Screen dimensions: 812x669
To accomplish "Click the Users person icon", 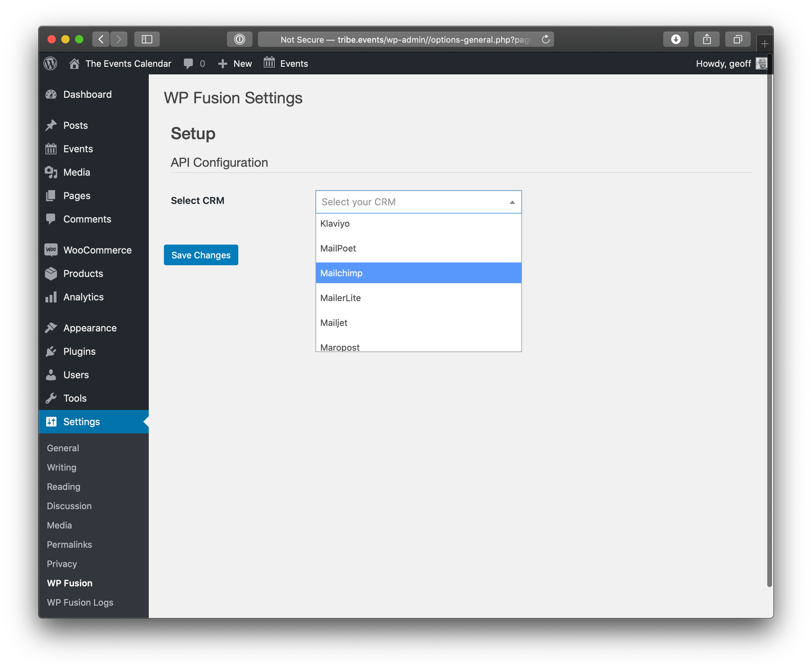I will point(51,375).
